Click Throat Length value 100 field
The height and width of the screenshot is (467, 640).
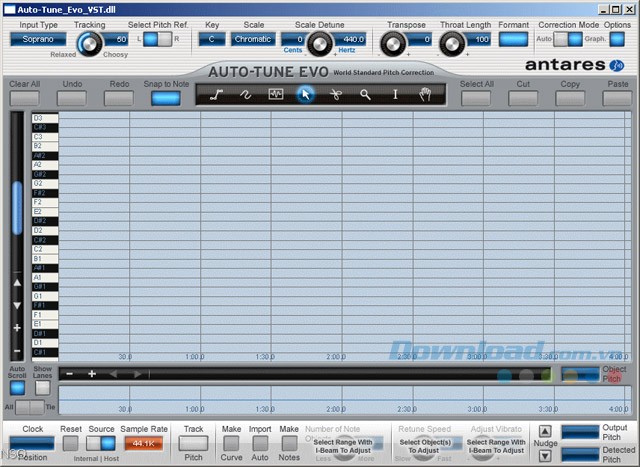pyautogui.click(x=478, y=39)
